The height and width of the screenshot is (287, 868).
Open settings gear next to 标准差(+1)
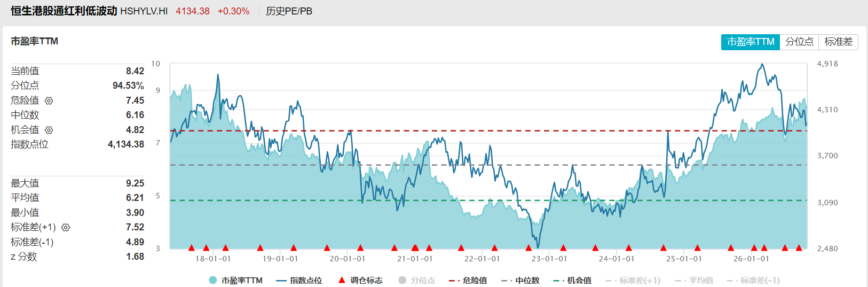point(66,227)
